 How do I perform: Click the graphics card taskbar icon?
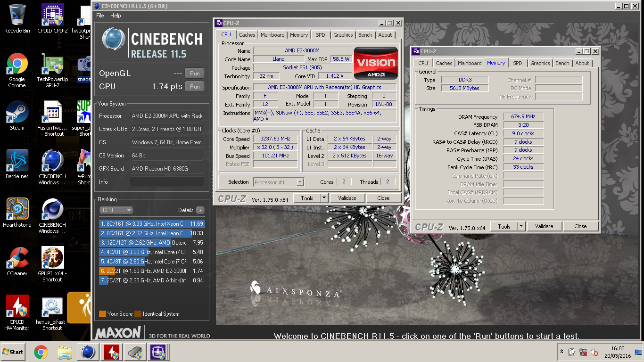(135, 352)
